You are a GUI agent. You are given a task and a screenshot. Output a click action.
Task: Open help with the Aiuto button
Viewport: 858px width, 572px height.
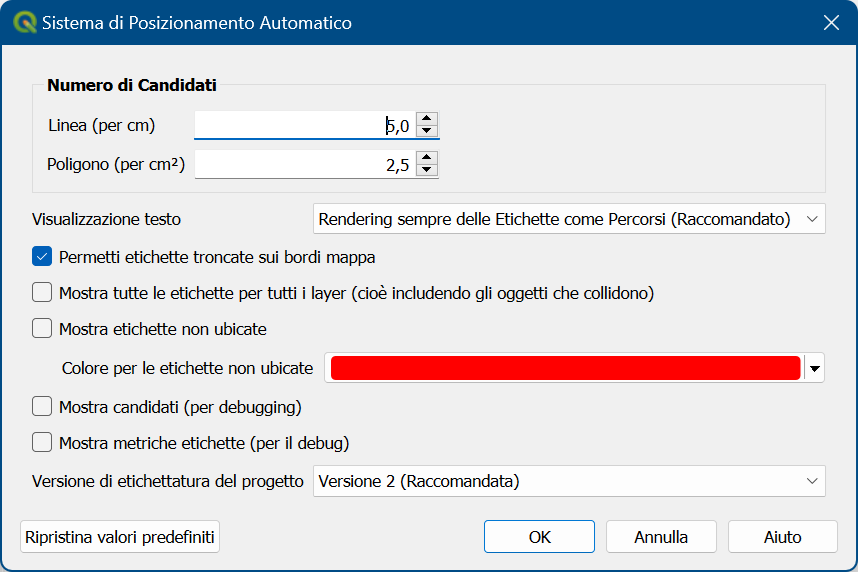[x=782, y=536]
